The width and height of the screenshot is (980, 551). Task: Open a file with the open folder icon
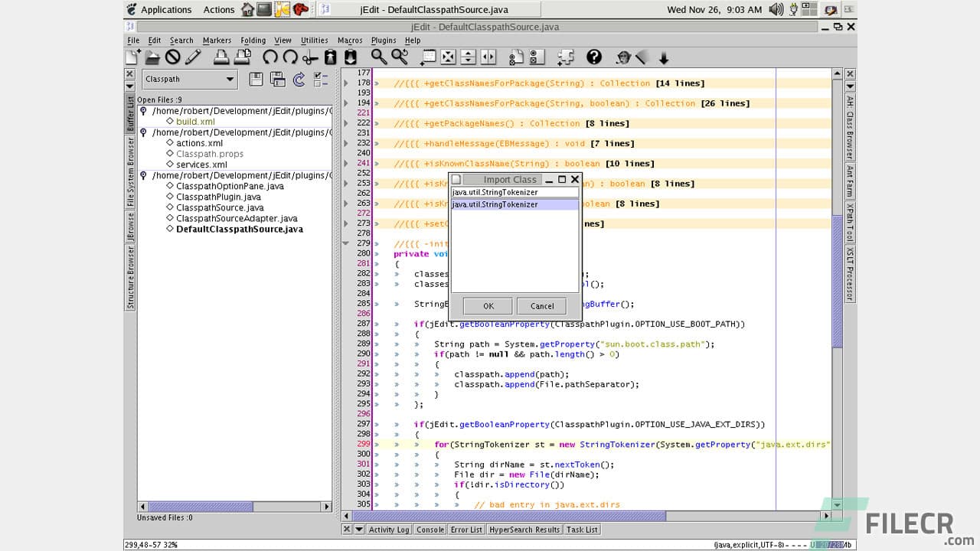coord(151,57)
